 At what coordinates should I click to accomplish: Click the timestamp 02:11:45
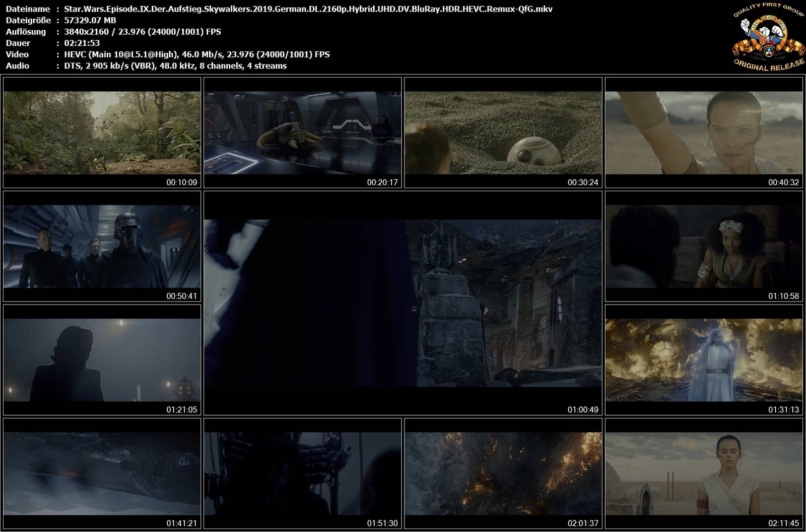[x=784, y=523]
